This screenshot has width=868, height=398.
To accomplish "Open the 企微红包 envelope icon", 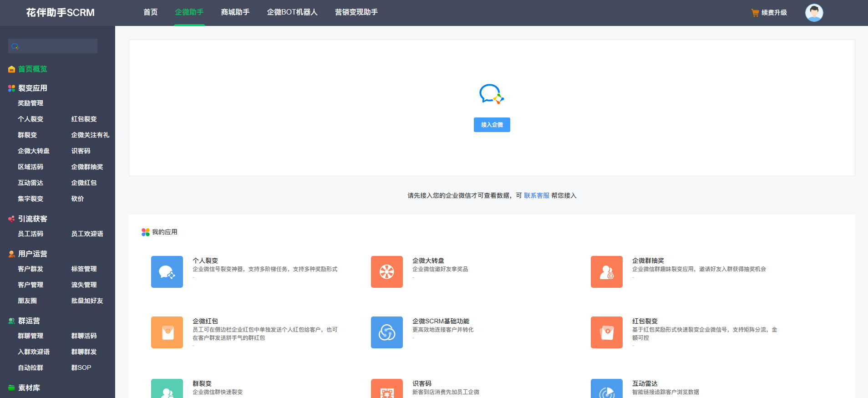I will tap(167, 332).
